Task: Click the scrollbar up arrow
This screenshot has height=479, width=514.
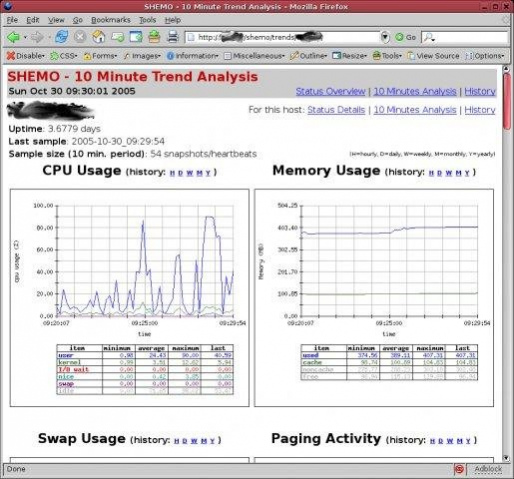Action: pyautogui.click(x=507, y=69)
